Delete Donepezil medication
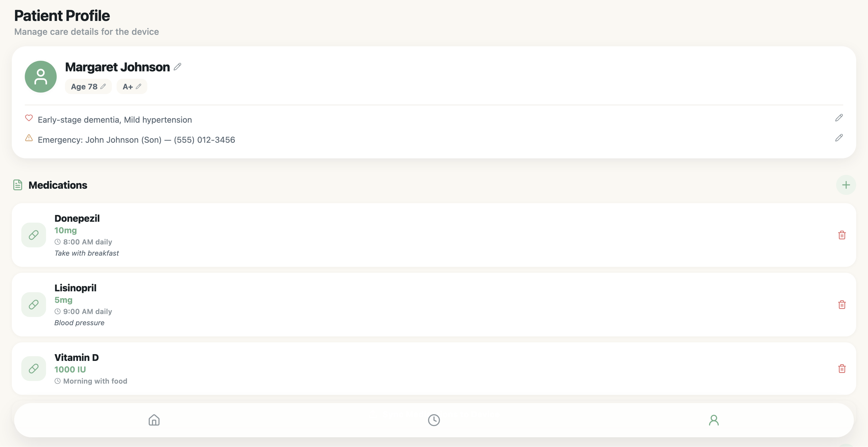The height and width of the screenshot is (447, 868). click(x=842, y=235)
